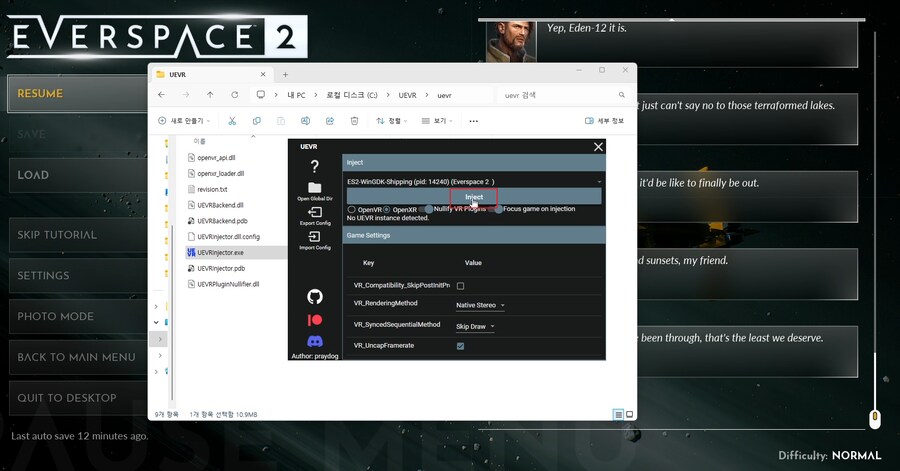The height and width of the screenshot is (471, 900).
Task: Open SETTINGS in the pause menu
Action: tap(79, 275)
